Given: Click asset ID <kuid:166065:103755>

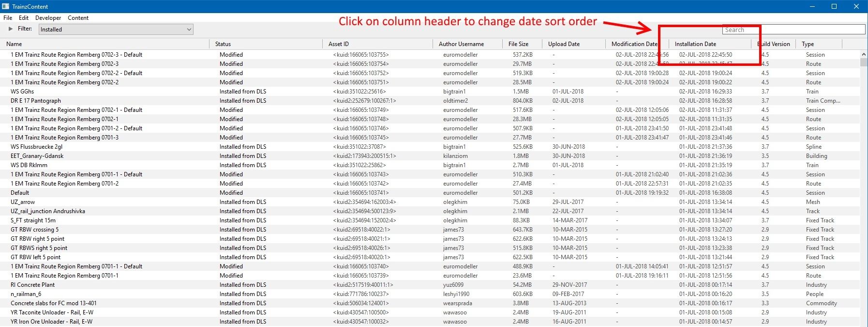Looking at the screenshot, I should point(361,55).
